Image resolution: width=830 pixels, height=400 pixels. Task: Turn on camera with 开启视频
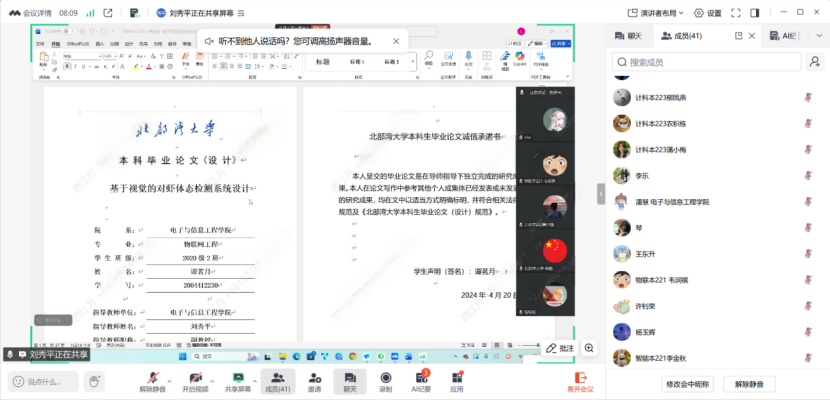(193, 378)
